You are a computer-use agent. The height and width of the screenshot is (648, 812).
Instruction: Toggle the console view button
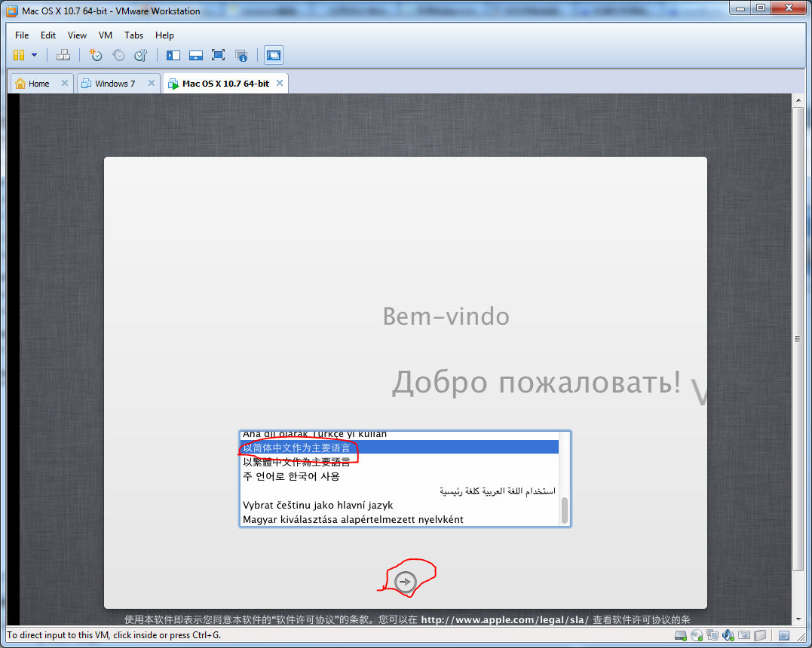coord(274,55)
